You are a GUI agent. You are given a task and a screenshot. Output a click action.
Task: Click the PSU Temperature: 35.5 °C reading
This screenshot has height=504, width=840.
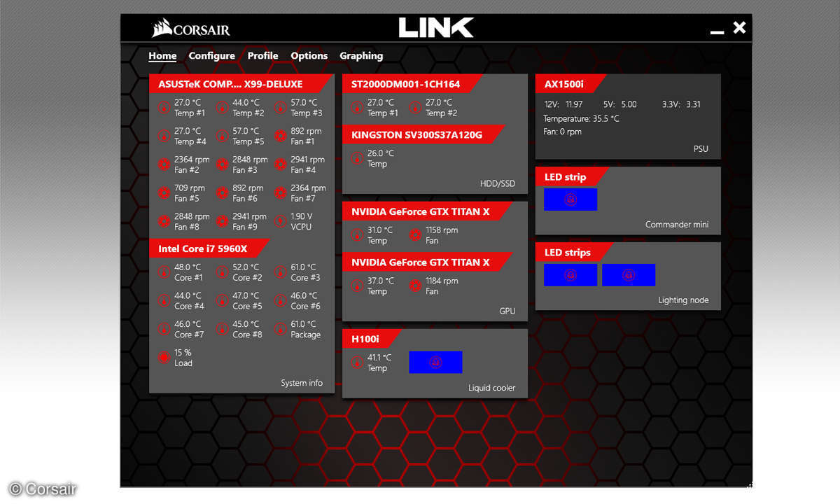tap(581, 118)
